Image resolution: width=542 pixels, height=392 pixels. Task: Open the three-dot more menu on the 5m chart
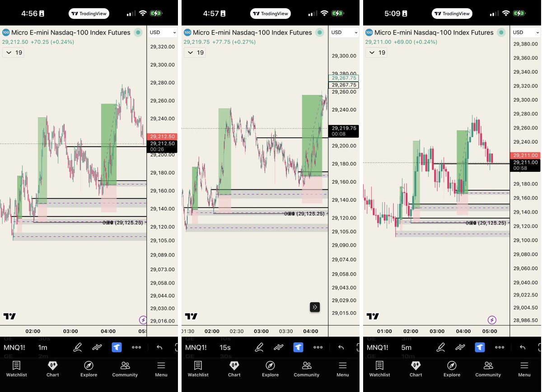tap(500, 347)
